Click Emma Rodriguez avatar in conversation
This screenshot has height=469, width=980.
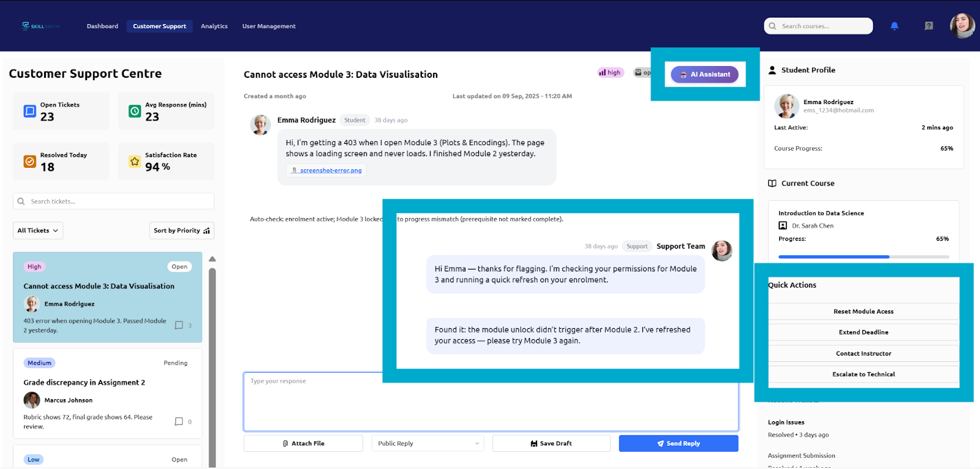(260, 124)
